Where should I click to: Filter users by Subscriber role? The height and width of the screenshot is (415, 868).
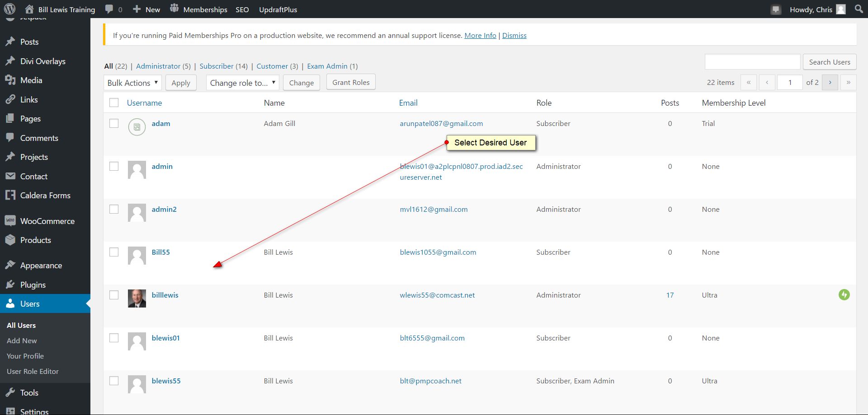[216, 66]
